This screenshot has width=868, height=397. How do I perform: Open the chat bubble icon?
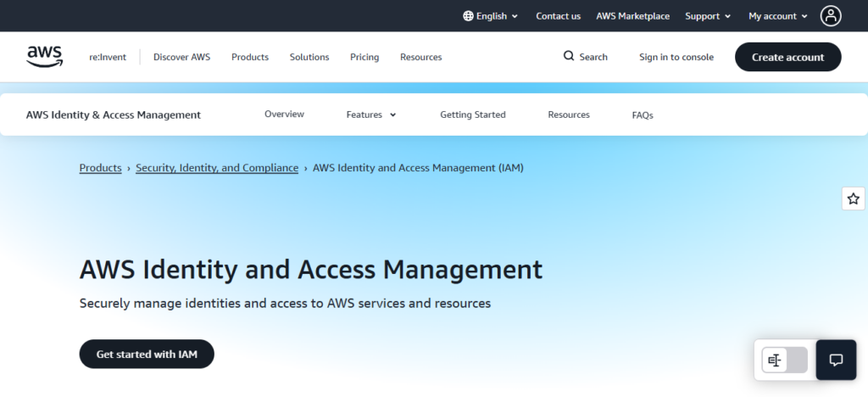[836, 360]
